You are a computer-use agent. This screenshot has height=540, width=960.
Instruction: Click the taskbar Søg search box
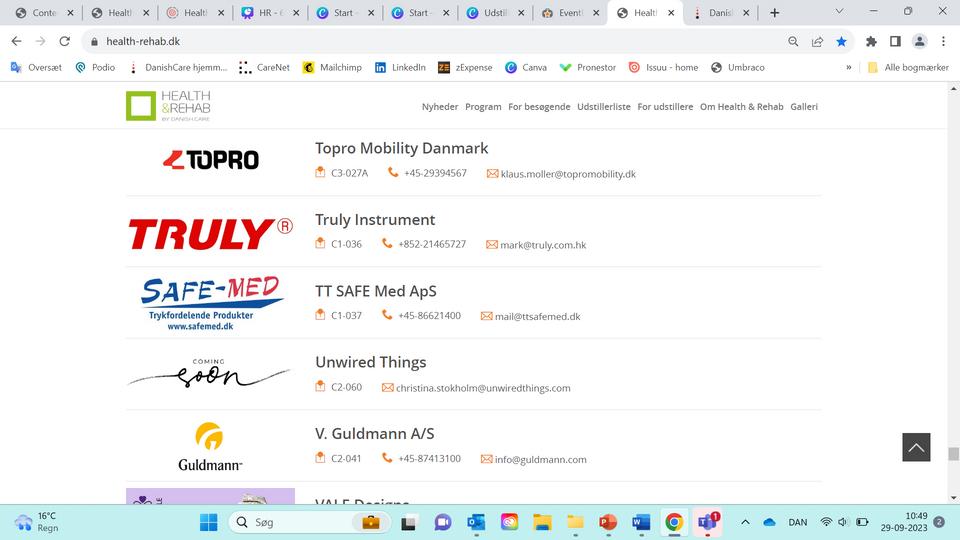(310, 522)
